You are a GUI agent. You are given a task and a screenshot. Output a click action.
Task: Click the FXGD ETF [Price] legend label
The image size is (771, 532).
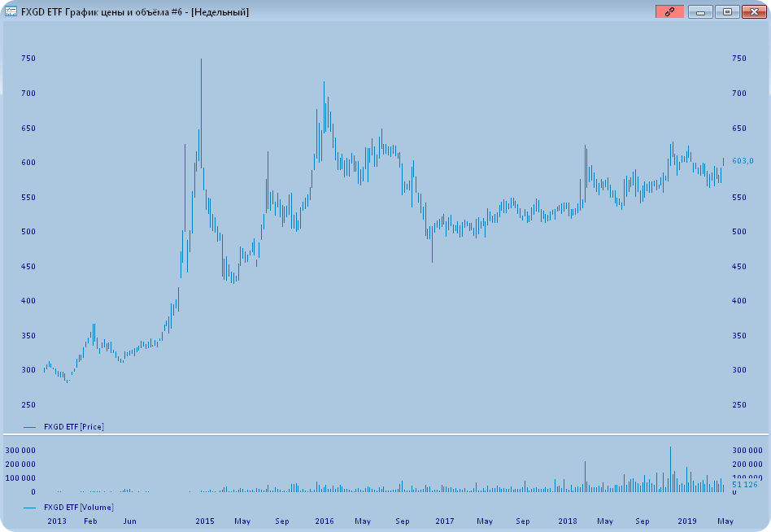74,427
